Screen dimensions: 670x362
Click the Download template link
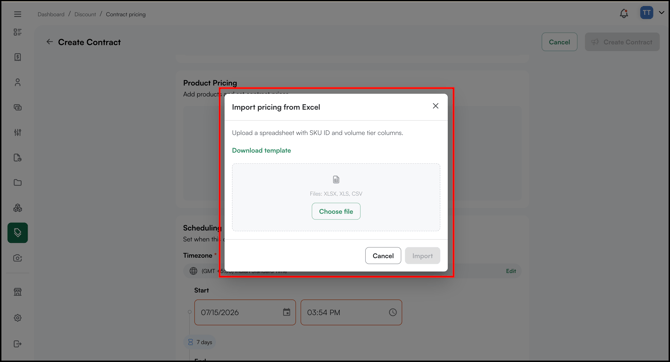click(262, 150)
